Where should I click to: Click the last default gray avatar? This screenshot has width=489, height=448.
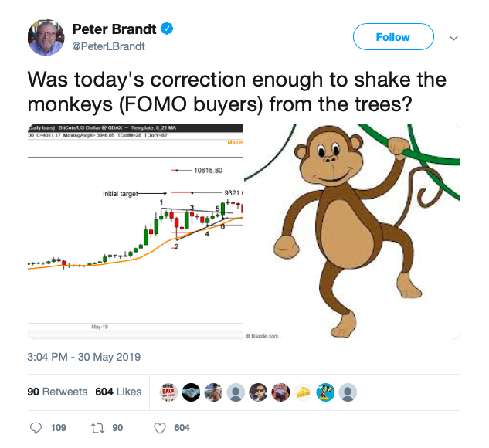348,392
